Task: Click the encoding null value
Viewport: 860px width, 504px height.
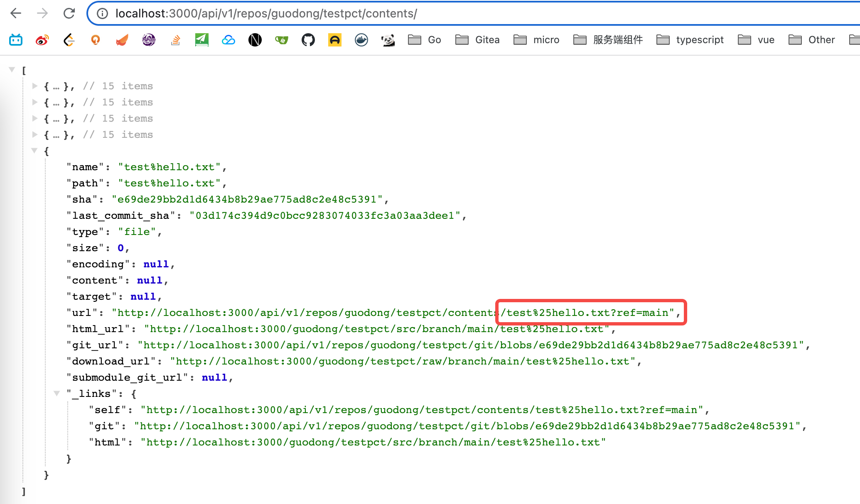Action: point(156,264)
